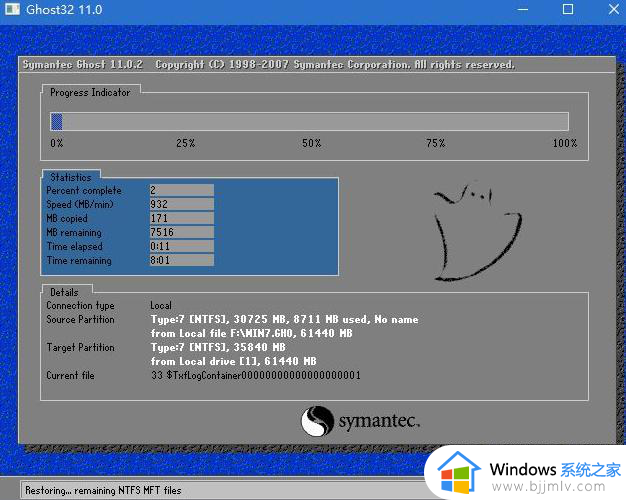The image size is (626, 500).
Task: Click the 'from Local drive [1], 61440 MB' line
Action: coord(234,361)
